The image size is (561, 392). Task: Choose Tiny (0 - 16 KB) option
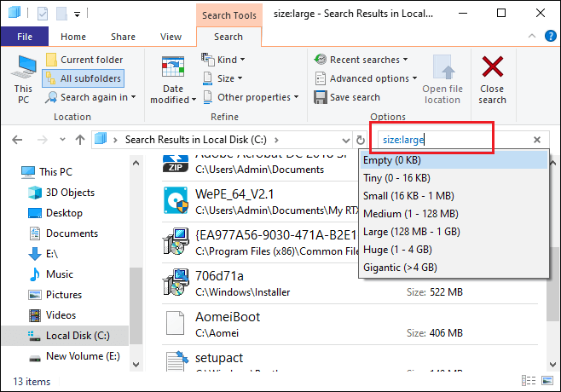pyautogui.click(x=454, y=178)
